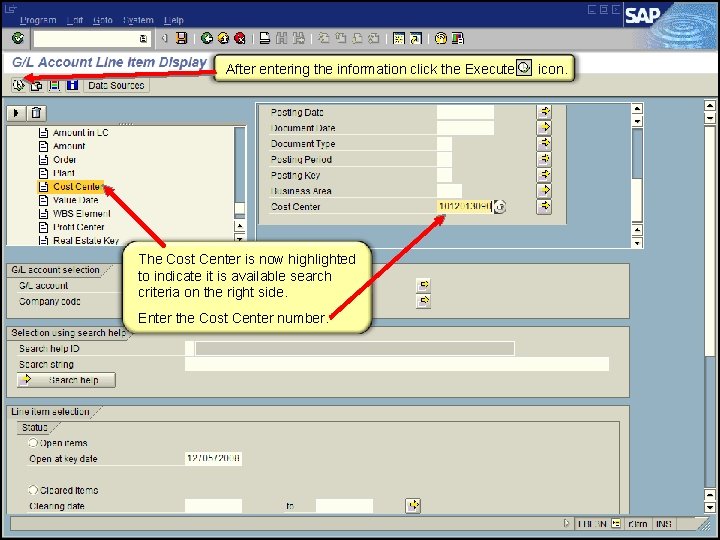
Task: Click the yellow Exit icon
Action: [223, 38]
